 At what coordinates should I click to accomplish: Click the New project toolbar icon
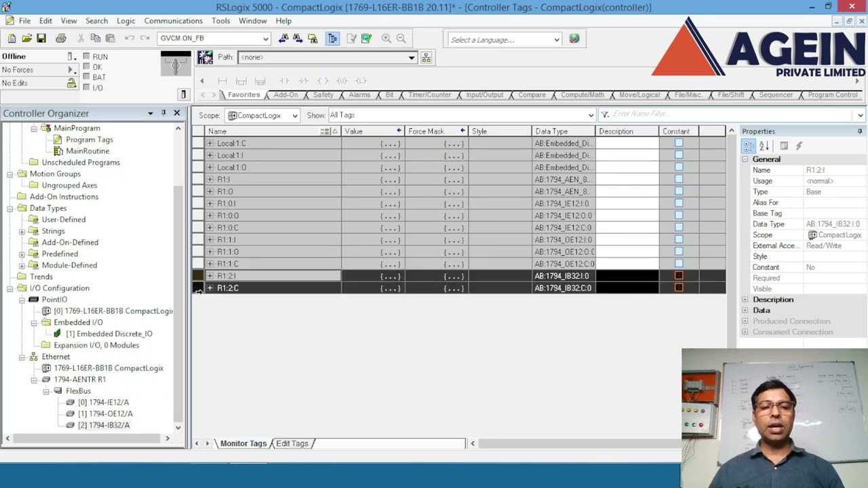tap(12, 39)
